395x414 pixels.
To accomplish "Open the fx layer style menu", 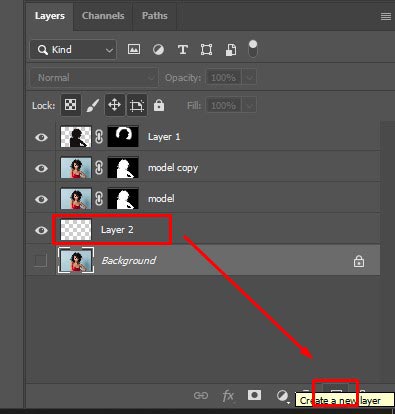I will click(x=228, y=396).
